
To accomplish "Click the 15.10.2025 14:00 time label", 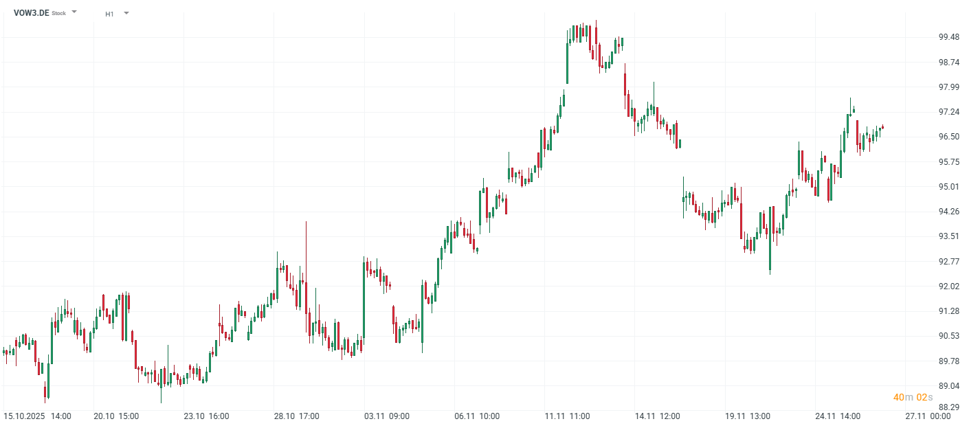I will click(x=38, y=416).
